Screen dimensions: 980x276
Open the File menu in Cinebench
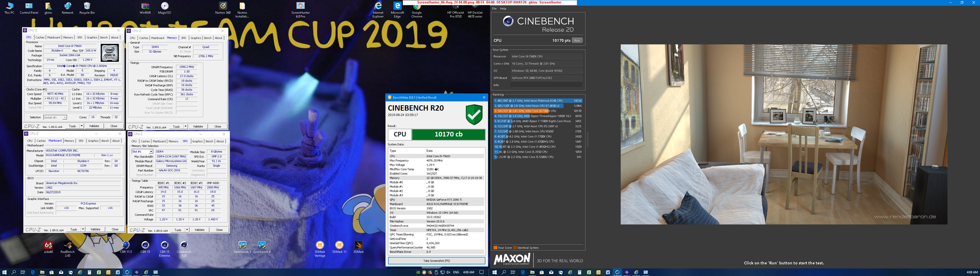(494, 9)
